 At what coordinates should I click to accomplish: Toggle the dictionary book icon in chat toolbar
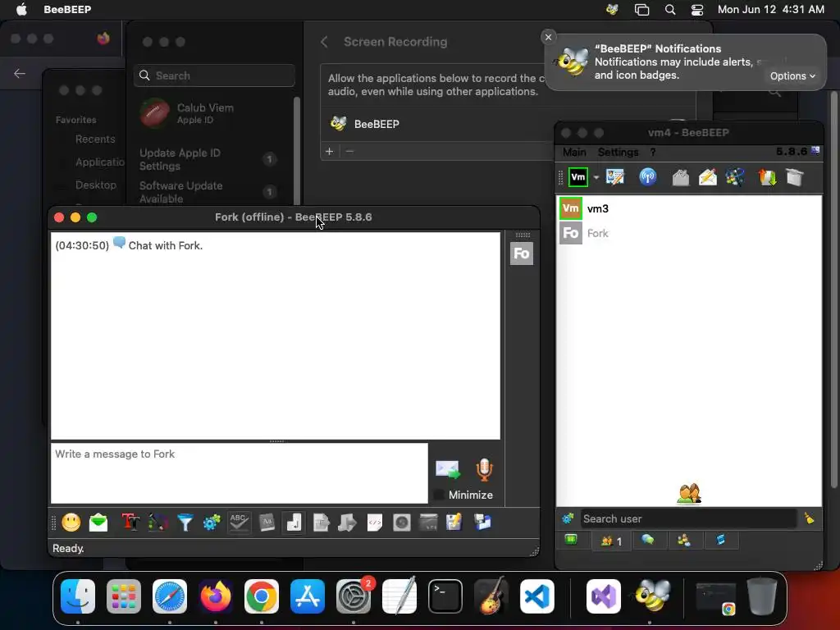(267, 522)
